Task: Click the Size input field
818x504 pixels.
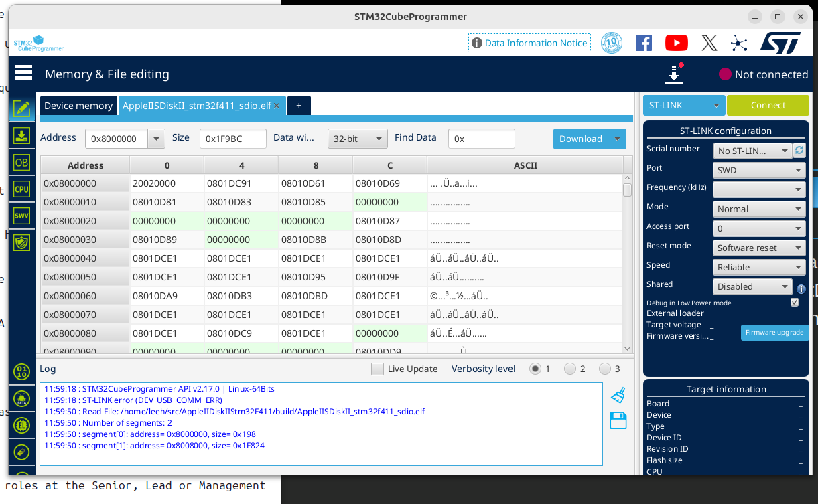Action: [x=232, y=139]
